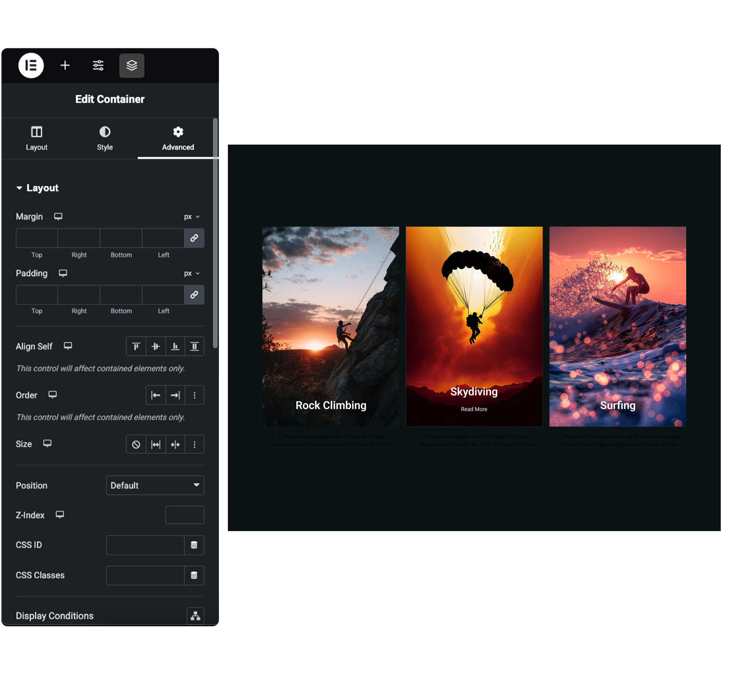731x700 pixels.
Task: Click the Read More link
Action: click(x=474, y=409)
